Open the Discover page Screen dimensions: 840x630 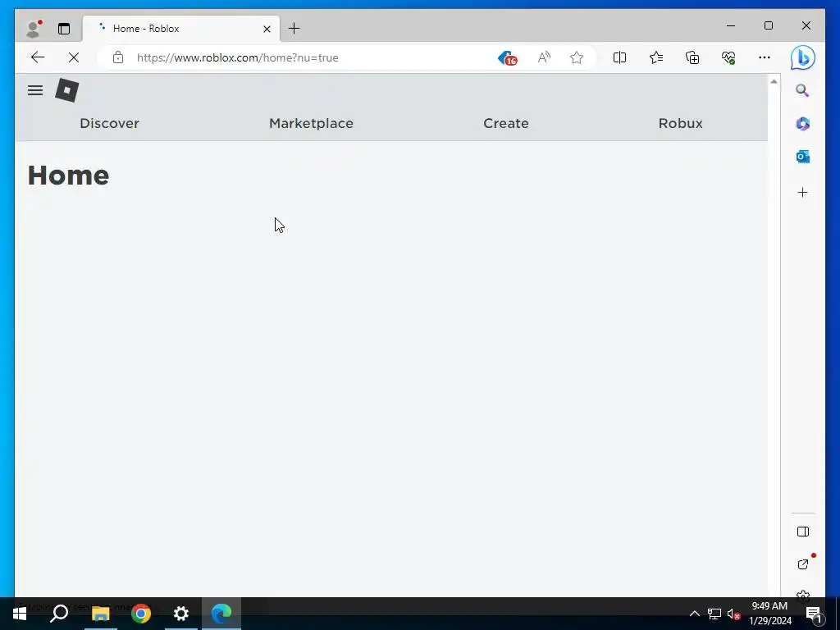tap(109, 123)
